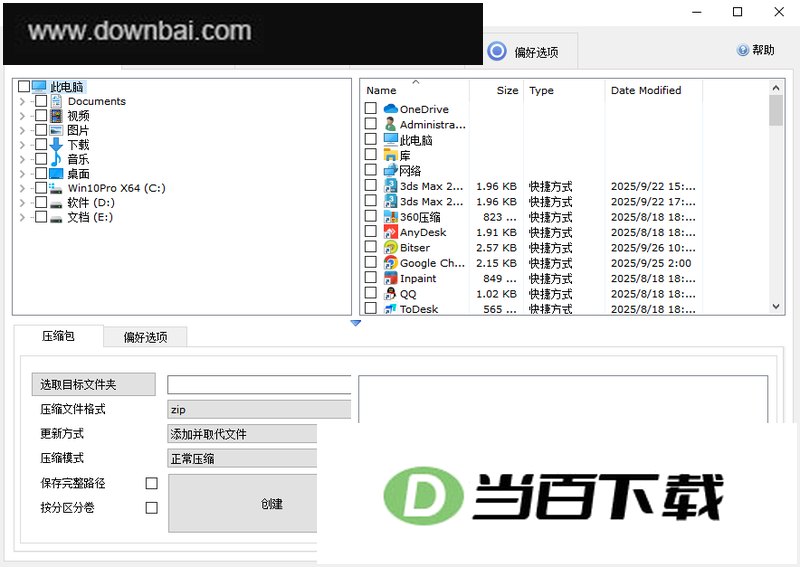This screenshot has height=567, width=800.
Task: Click the 音乐 music note icon
Action: tap(56, 159)
